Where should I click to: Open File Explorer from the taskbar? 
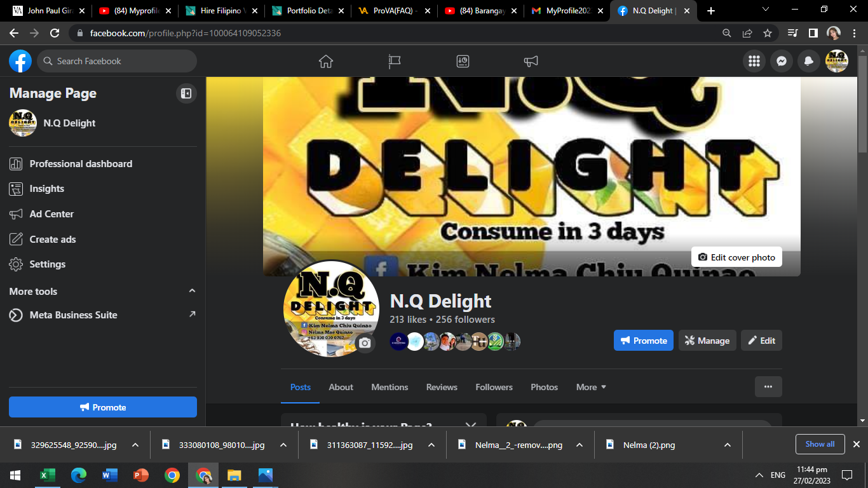point(234,475)
